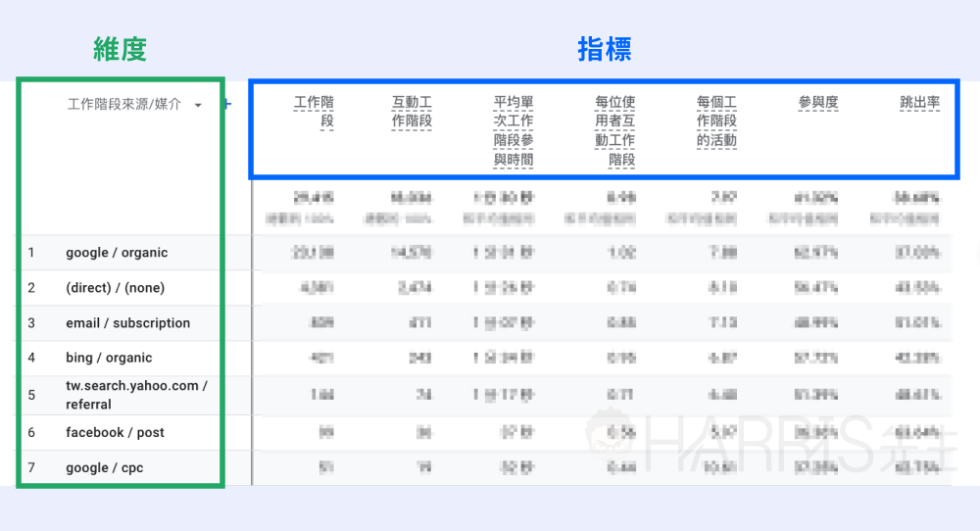Open the 工作階段來源/媒介 dimension dropdown arrow

pos(198,105)
